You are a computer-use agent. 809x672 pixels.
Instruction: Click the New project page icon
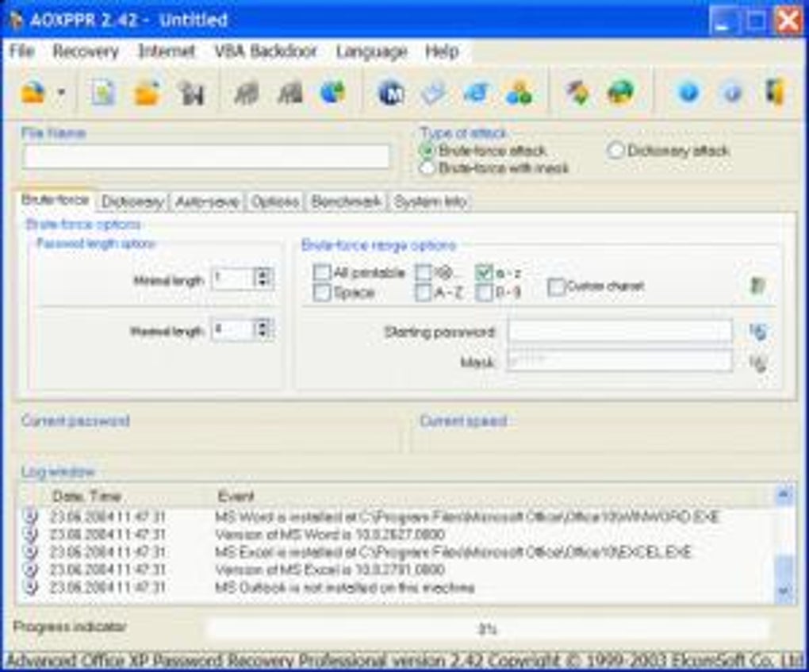[x=102, y=93]
